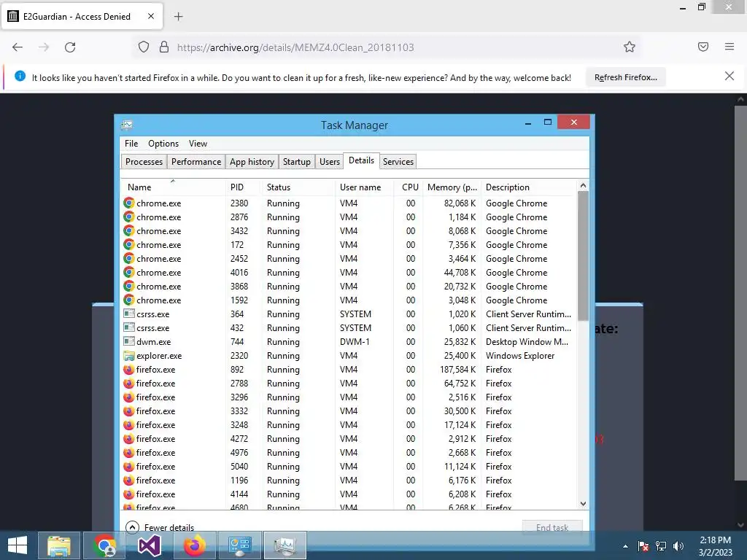Click Desktop Window M... description cell
Screen dimensions: 747x560
click(x=527, y=342)
